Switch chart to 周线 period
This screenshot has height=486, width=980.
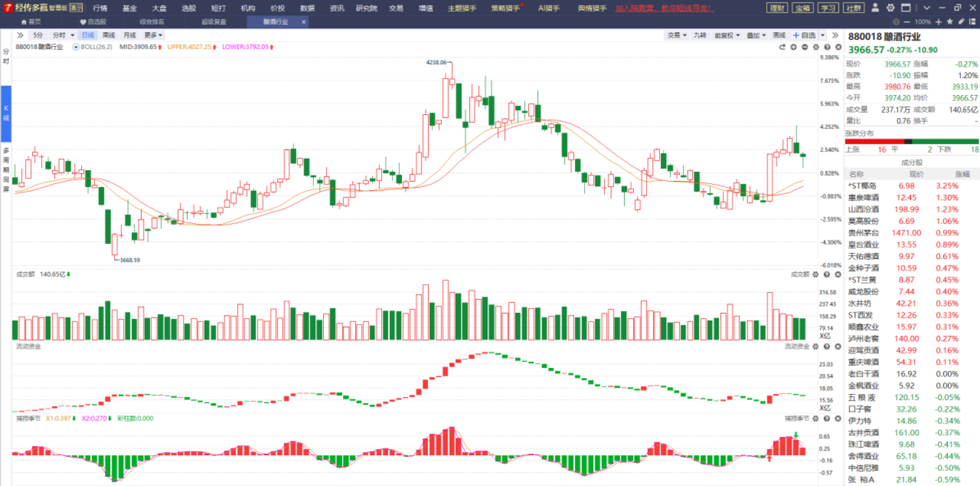tap(109, 35)
